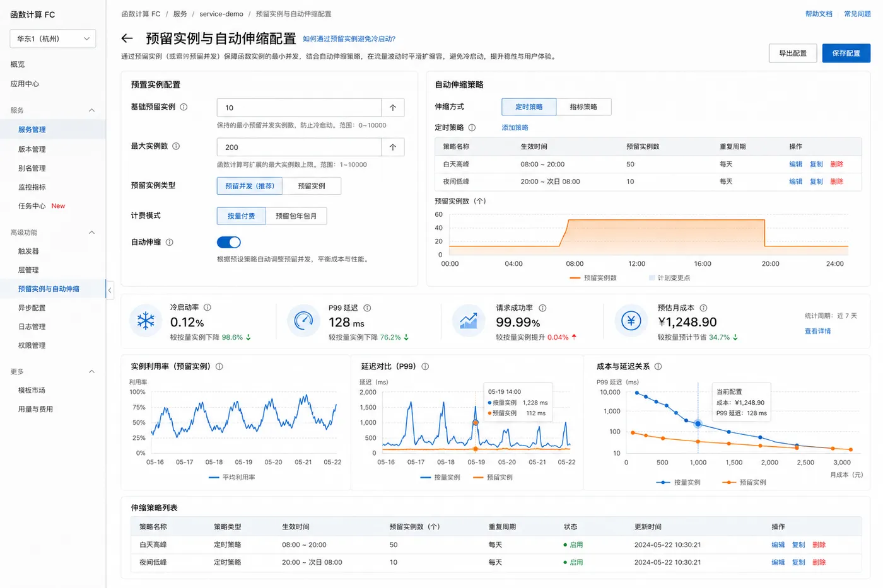Switch to 指标策略 scaling tab
883x588 pixels.
coord(583,107)
